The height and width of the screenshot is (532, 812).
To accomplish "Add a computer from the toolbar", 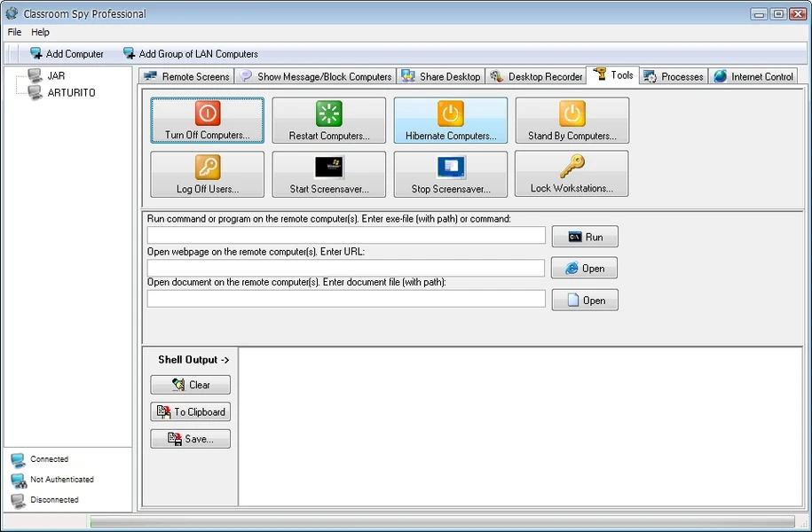I will (x=67, y=54).
